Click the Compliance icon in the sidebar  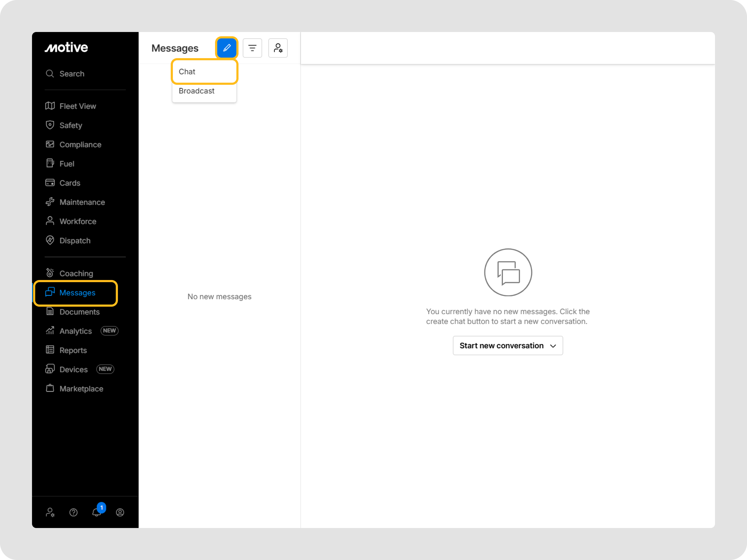50,144
